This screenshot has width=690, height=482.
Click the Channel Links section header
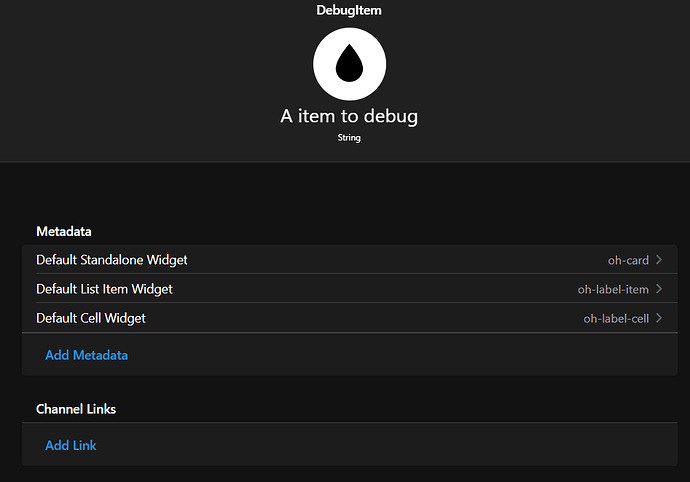click(76, 409)
